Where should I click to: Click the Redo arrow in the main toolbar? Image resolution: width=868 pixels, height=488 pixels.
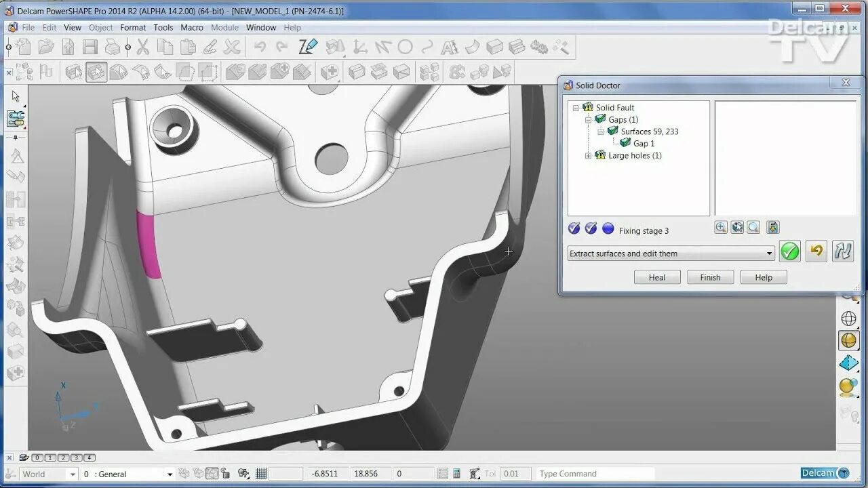[x=282, y=47]
